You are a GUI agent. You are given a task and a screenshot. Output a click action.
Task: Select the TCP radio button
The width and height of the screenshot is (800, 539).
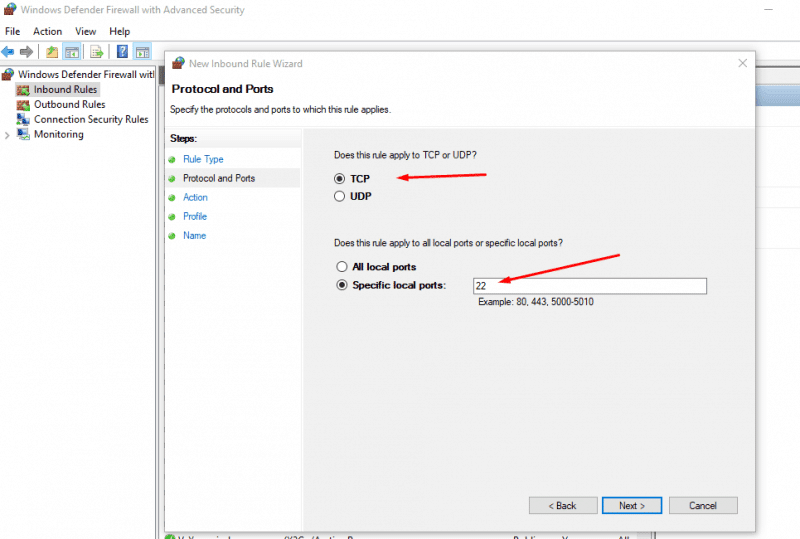point(339,179)
